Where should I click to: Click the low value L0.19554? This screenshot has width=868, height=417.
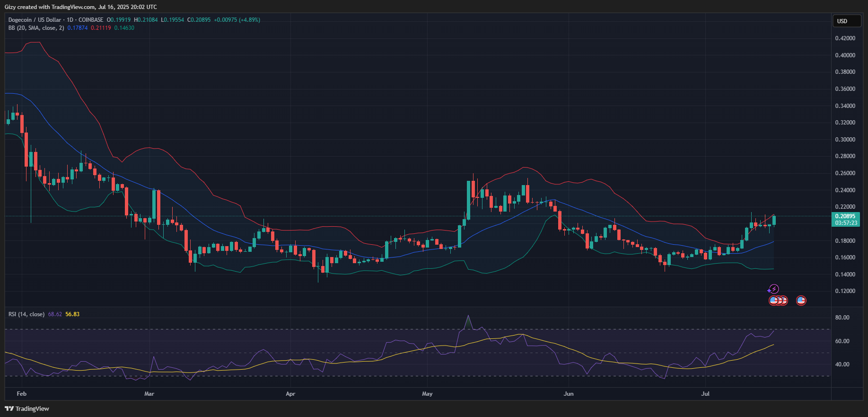[173, 20]
